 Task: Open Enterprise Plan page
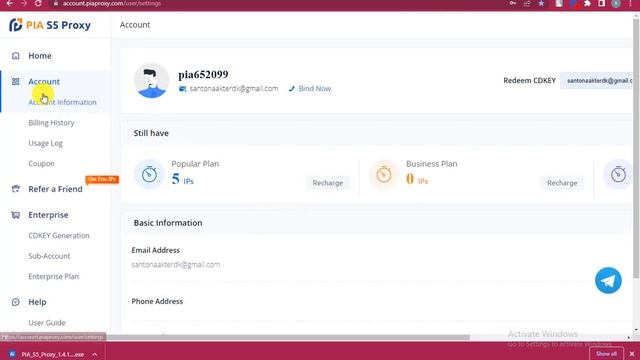(53, 276)
